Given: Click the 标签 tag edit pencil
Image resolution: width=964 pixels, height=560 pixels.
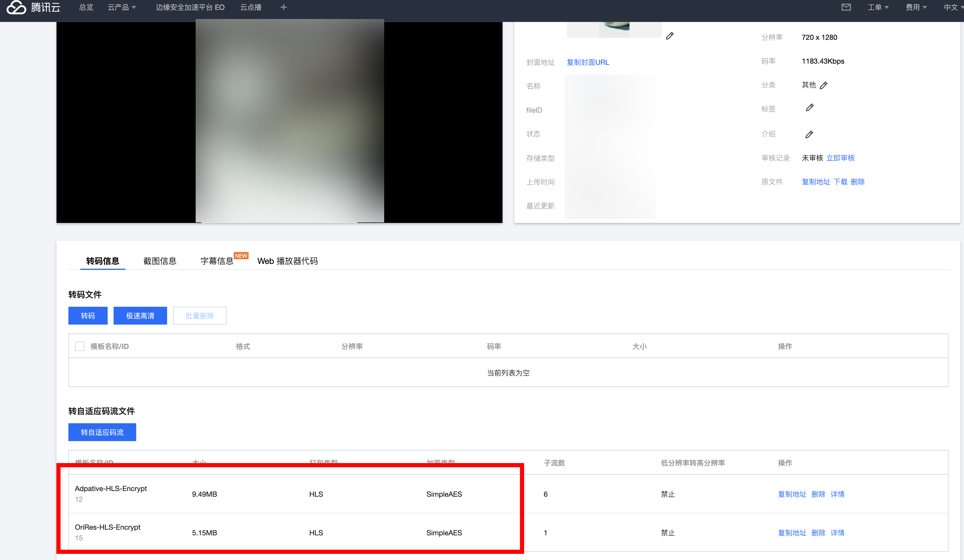Looking at the screenshot, I should click(x=809, y=108).
